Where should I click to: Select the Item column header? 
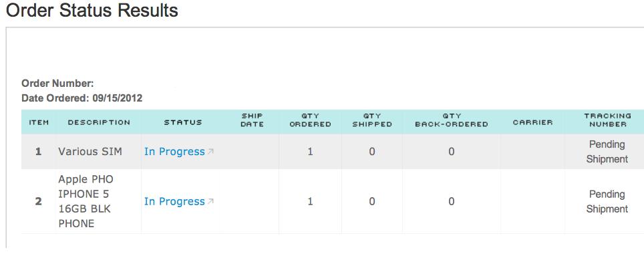pos(39,122)
